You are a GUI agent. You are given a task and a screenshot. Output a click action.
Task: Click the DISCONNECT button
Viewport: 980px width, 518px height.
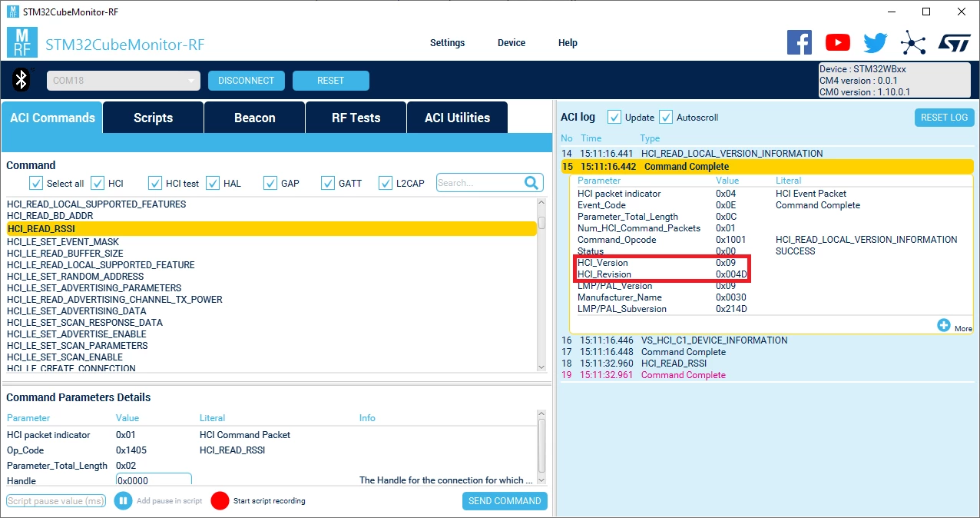coord(246,81)
